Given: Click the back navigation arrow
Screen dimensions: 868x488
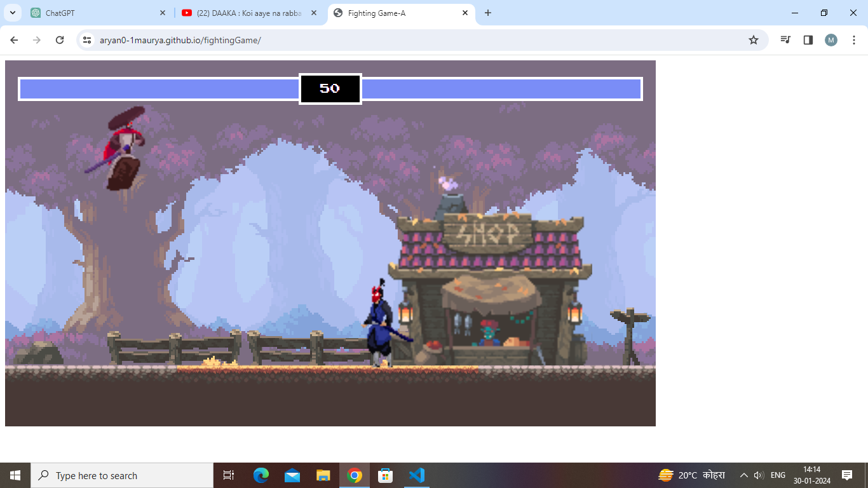Looking at the screenshot, I should [14, 39].
